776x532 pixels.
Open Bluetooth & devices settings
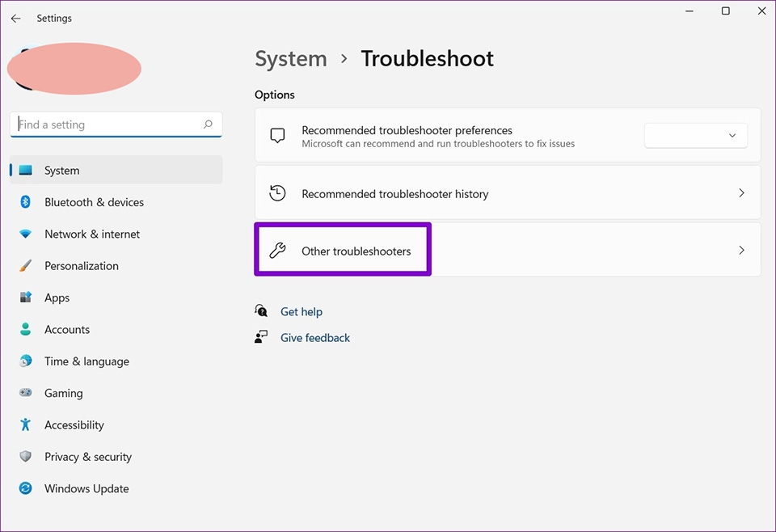coord(116,202)
